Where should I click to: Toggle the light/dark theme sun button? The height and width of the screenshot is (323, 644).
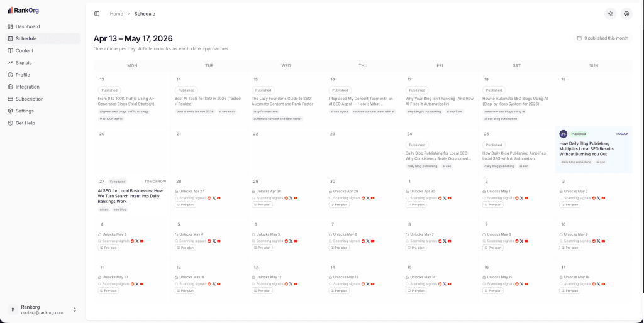(x=610, y=13)
